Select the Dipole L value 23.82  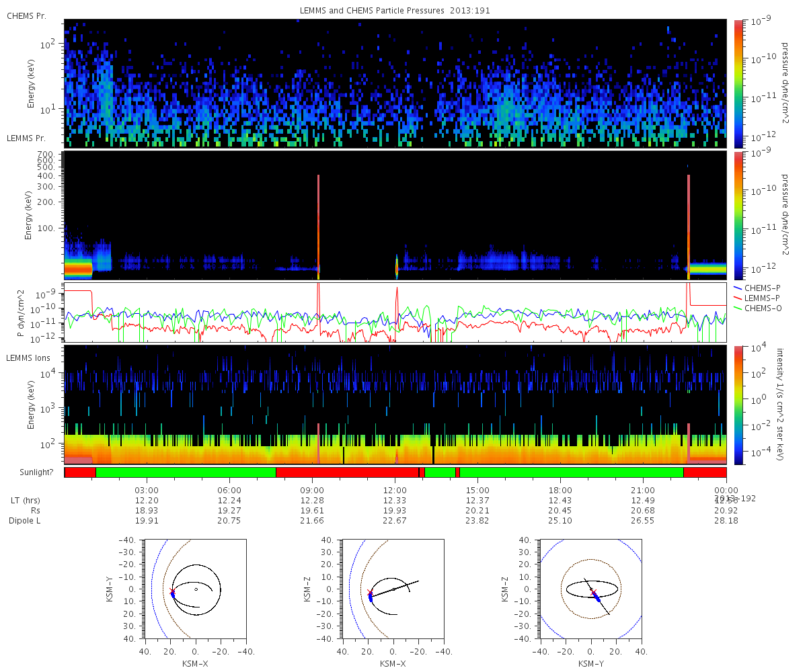click(478, 521)
